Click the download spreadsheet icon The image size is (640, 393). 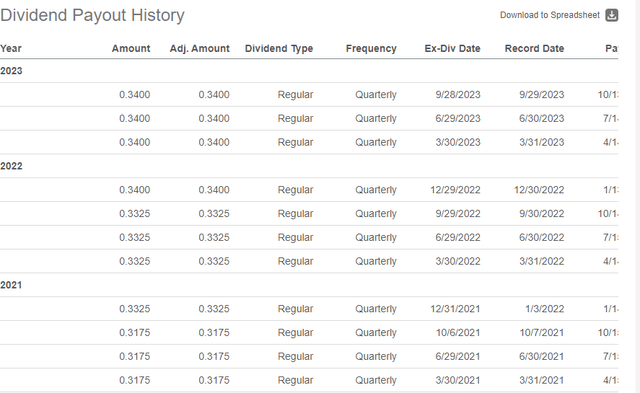[x=611, y=15]
